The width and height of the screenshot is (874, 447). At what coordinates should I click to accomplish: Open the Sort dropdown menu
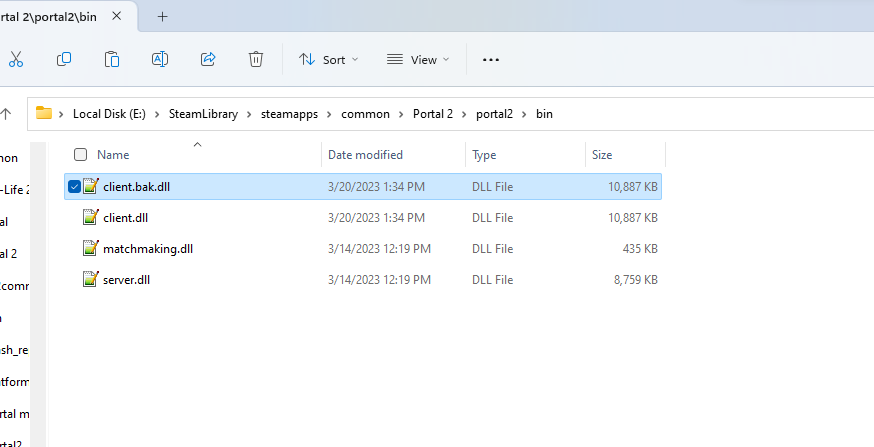[x=328, y=60]
